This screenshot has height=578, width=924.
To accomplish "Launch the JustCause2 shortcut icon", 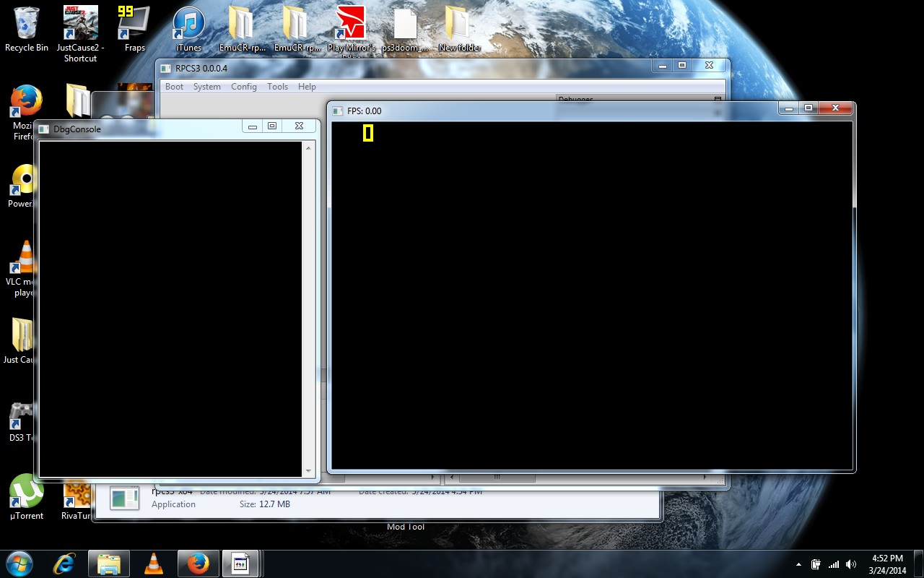I will pos(80,24).
